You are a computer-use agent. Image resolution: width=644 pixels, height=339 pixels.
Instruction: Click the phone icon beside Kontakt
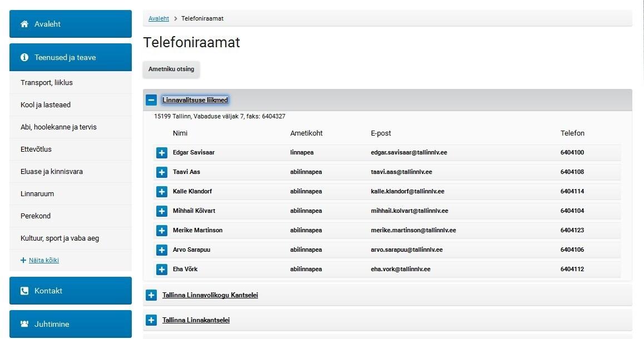tap(24, 291)
